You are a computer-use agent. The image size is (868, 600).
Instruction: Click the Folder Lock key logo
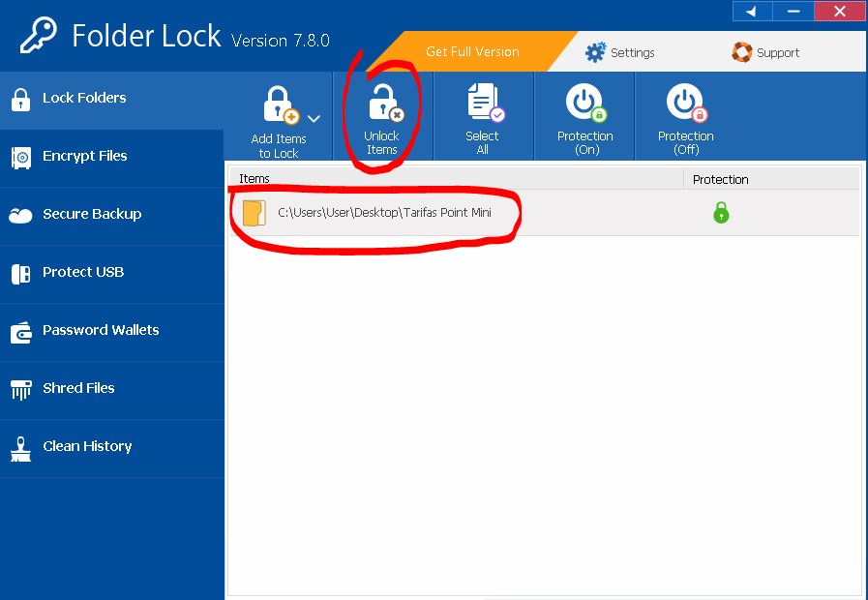37,36
